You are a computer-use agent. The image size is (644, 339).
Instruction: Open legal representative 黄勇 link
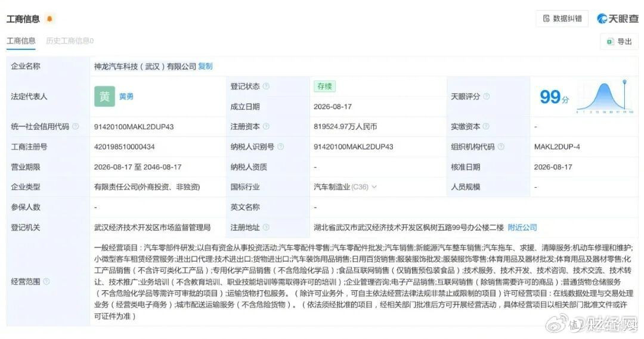coord(126,97)
